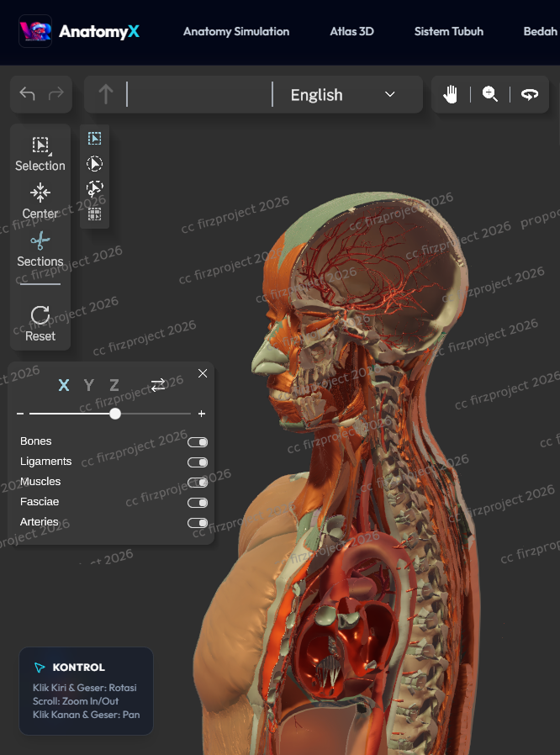Click the Sections scissors tool
The image size is (560, 755).
[40, 251]
